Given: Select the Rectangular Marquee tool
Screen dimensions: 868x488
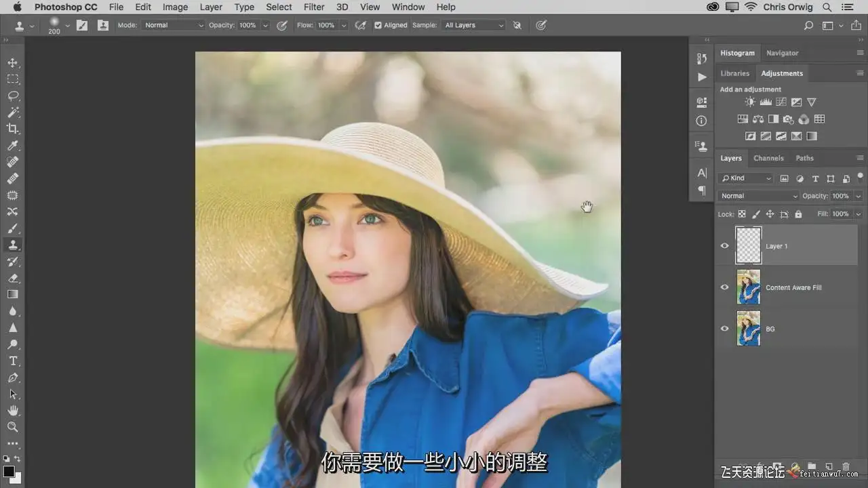Looking at the screenshot, I should click(13, 79).
